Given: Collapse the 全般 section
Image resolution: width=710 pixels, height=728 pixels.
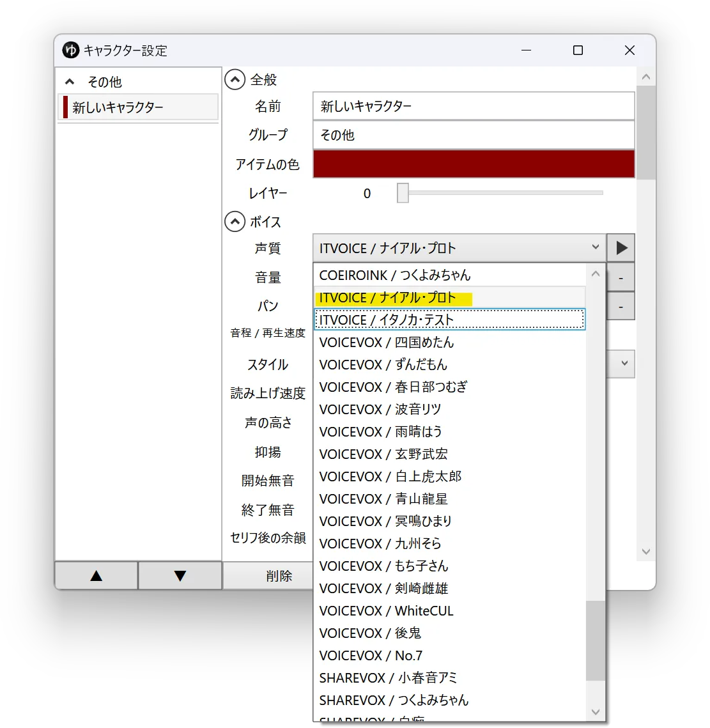Looking at the screenshot, I should click(235, 80).
